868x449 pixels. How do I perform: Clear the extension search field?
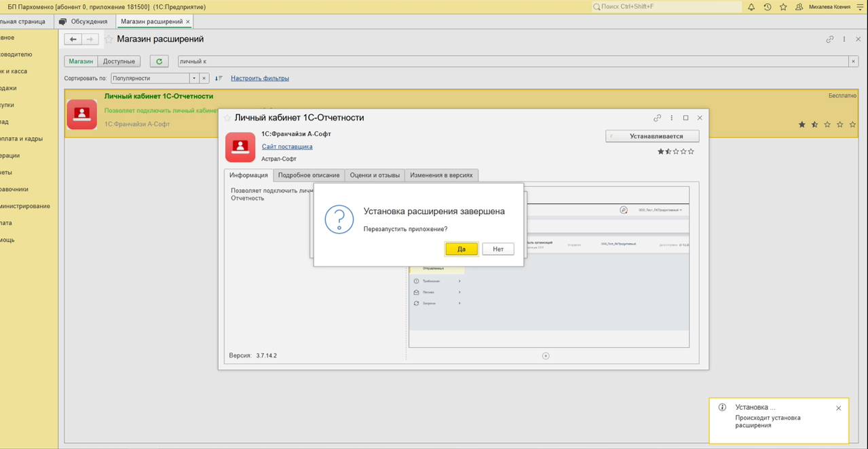[x=854, y=61]
